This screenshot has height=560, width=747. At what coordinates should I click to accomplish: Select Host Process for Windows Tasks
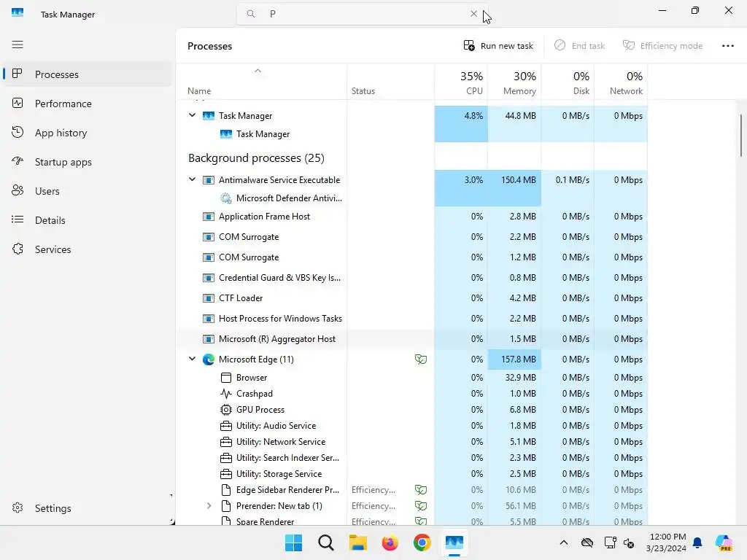coord(411,319)
